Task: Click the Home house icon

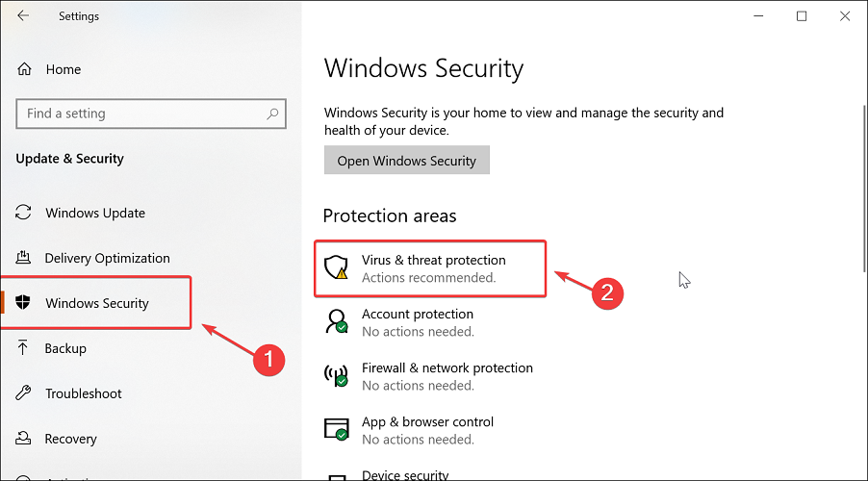Action: [x=24, y=69]
